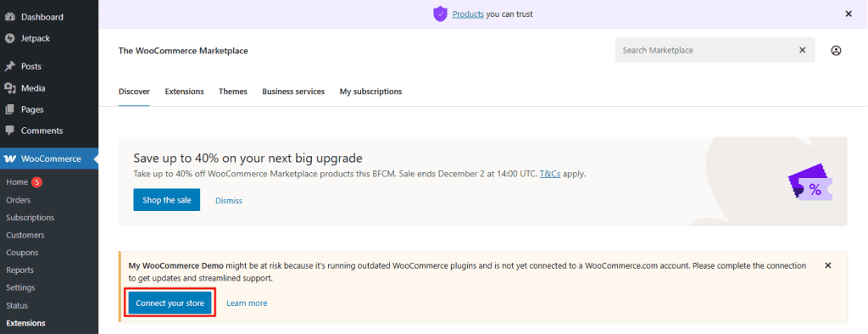
Task: Open the Themes tab
Action: click(x=233, y=92)
